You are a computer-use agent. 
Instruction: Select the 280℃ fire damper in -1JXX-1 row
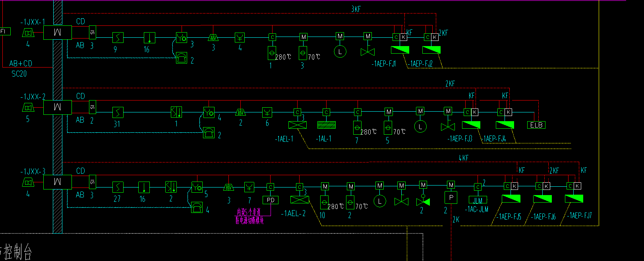(x=272, y=53)
